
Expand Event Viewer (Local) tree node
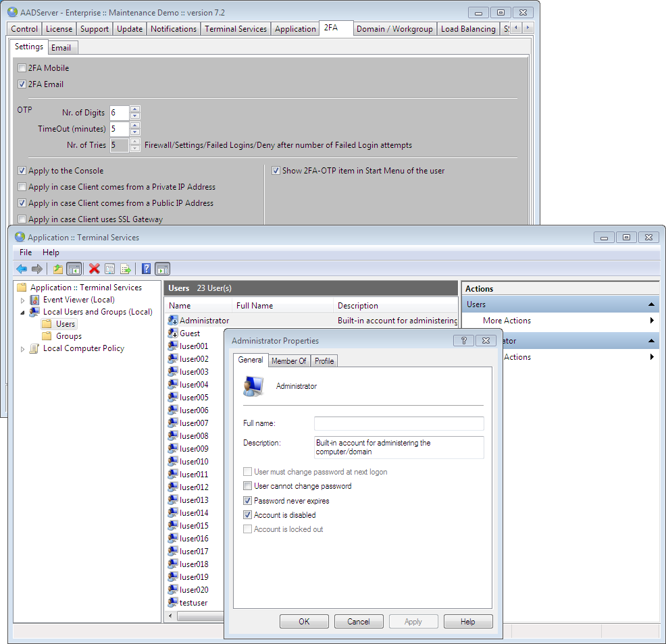[22, 300]
